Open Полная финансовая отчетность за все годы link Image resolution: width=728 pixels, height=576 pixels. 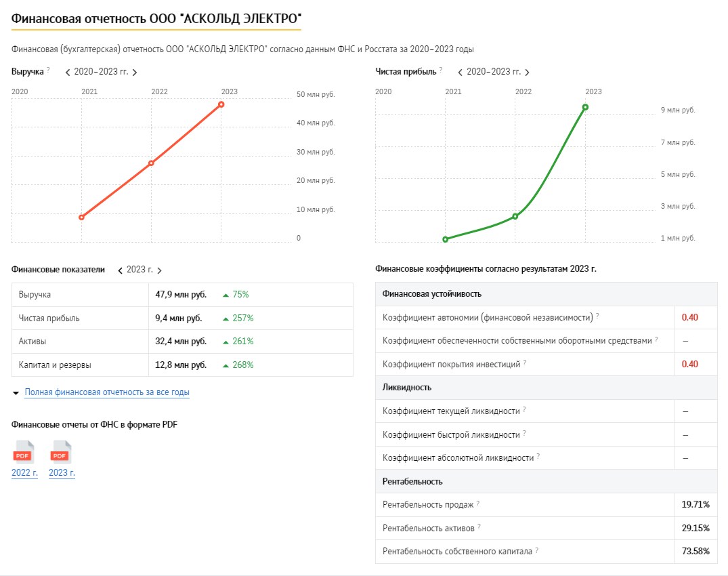[107, 392]
